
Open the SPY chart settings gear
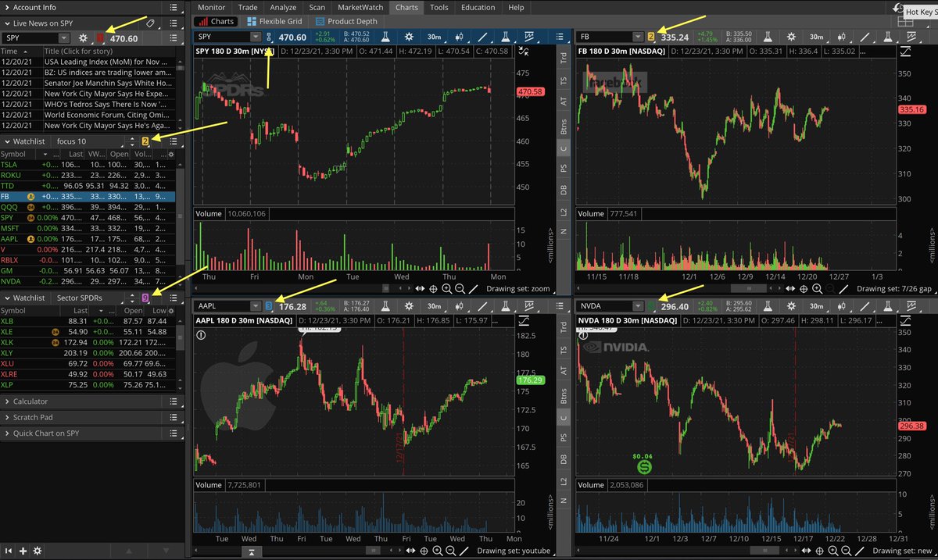409,37
